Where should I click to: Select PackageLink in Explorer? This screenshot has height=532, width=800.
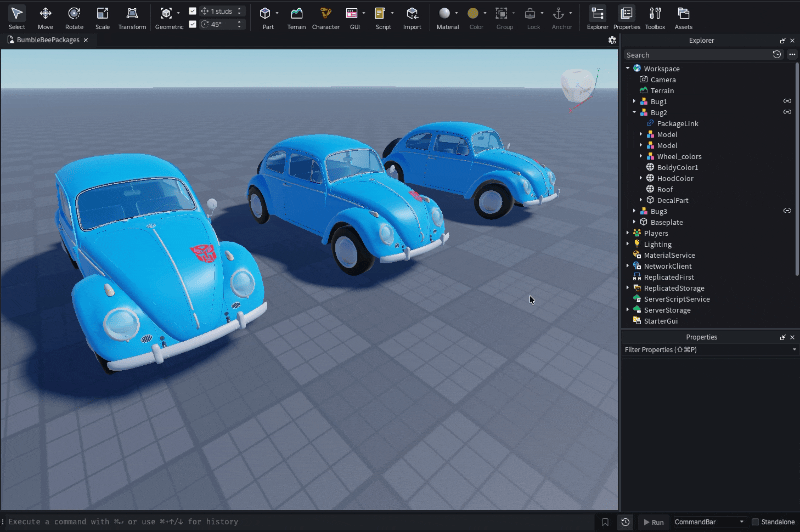point(678,123)
